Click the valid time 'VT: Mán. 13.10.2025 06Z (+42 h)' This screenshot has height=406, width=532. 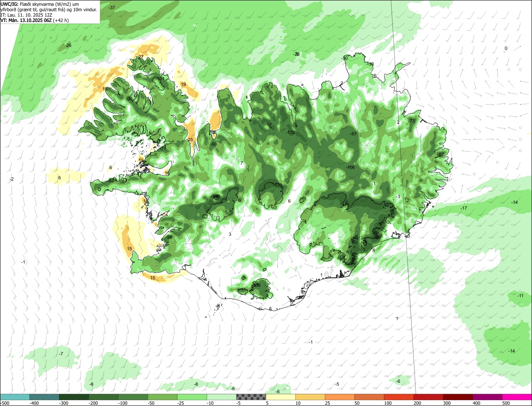pyautogui.click(x=35, y=20)
